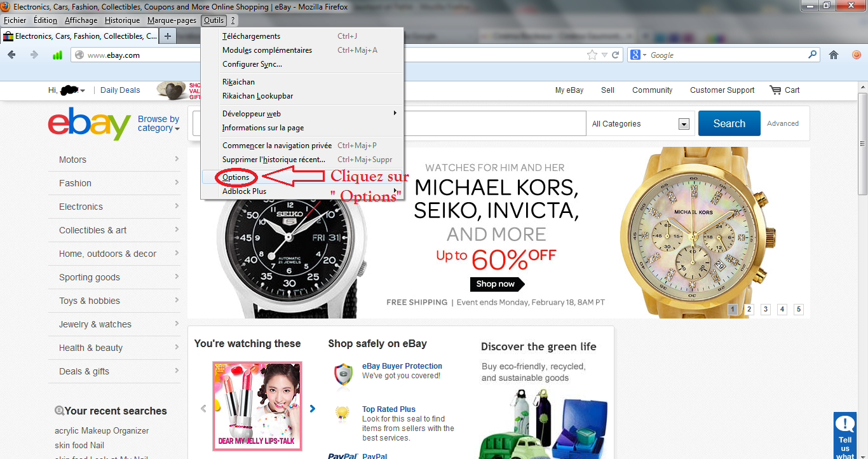The image size is (868, 459).
Task: Select Rikaichan Lookupbar entry
Action: click(x=302, y=96)
